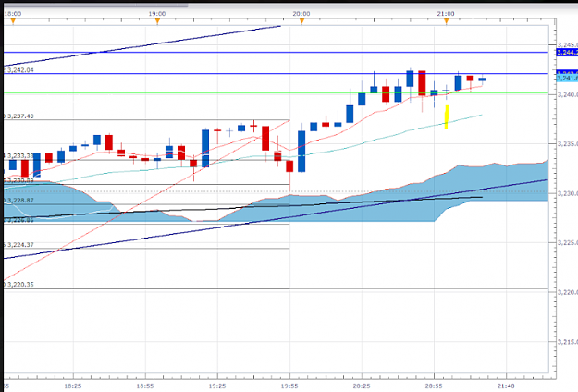This screenshot has height=392, width=578.
Task: Click the 3,224.37 level label
Action: [x=20, y=245]
